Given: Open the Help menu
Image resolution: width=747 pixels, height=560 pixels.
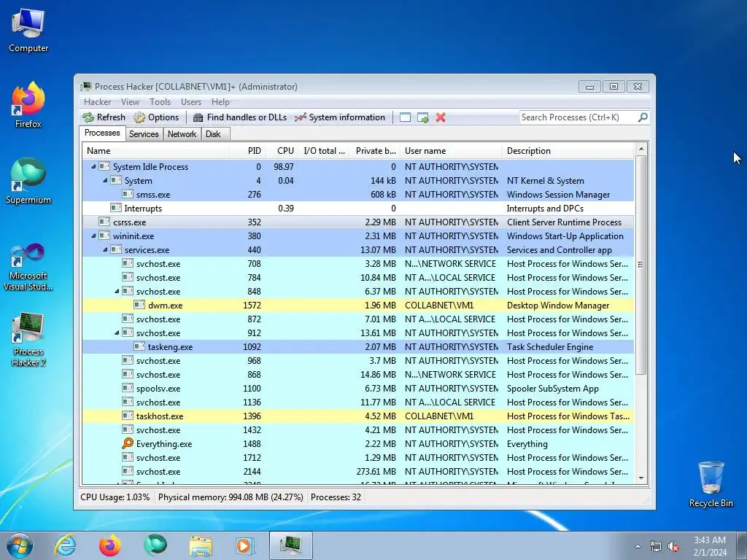Looking at the screenshot, I should pos(220,102).
